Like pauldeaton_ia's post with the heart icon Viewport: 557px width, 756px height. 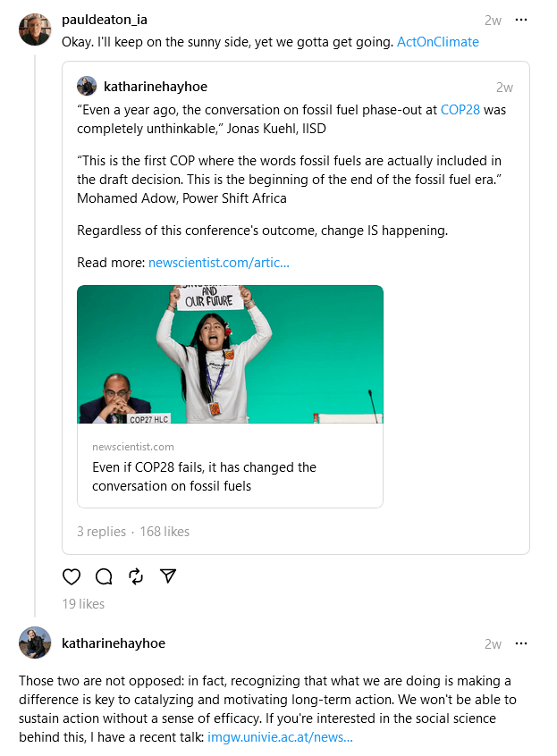[72, 576]
